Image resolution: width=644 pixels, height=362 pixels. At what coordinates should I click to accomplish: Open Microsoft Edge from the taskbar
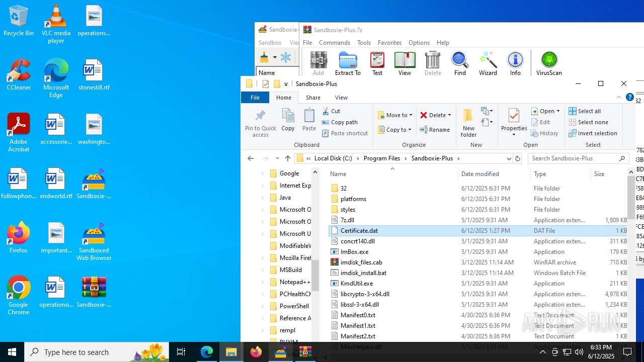click(207, 352)
